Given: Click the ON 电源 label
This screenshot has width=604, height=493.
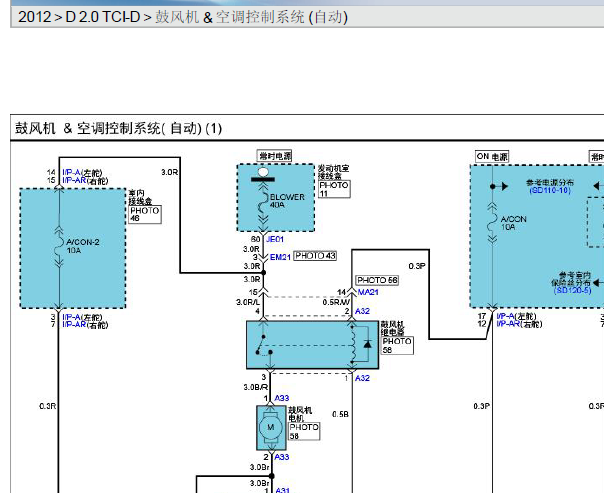Looking at the screenshot, I should (x=492, y=156).
